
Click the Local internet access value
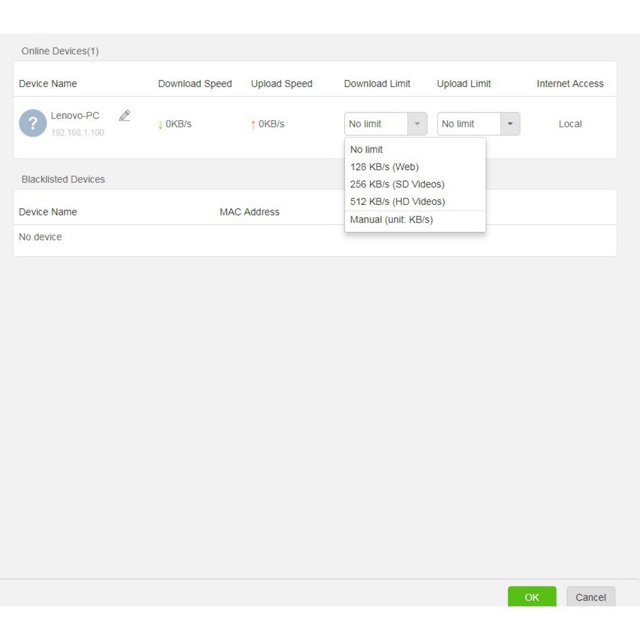pos(570,124)
